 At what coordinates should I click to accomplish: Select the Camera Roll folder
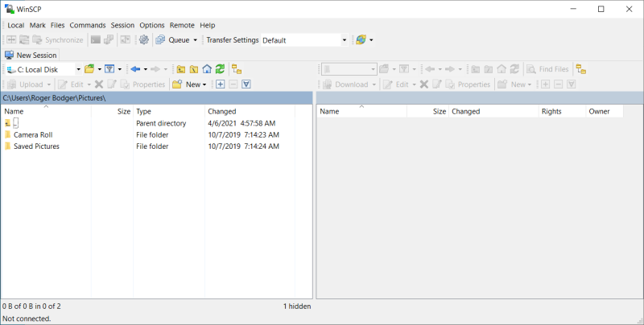(x=32, y=135)
